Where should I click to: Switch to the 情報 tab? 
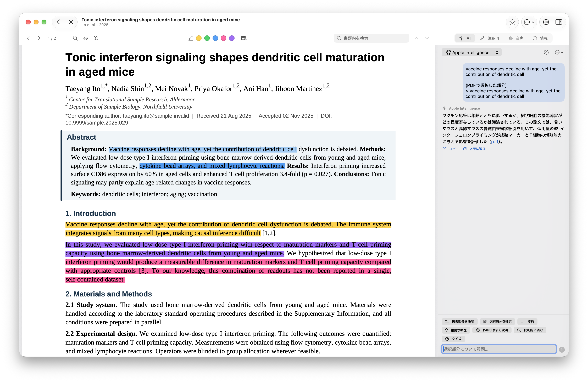pos(540,38)
